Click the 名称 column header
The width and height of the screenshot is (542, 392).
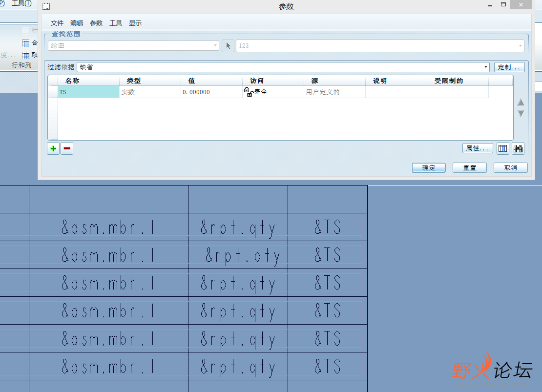pos(88,81)
